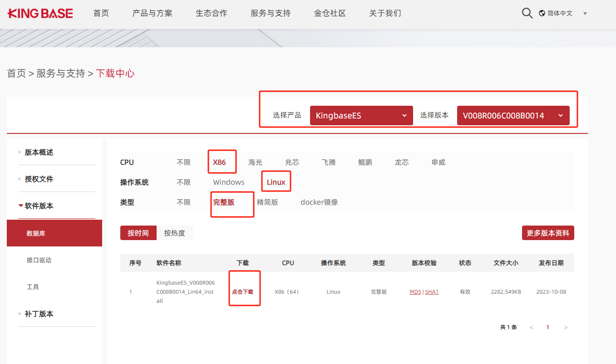Screen dimensions: 616x364
Task: Expand the 简体中文 language dropdown arrow
Action: pyautogui.click(x=585, y=14)
